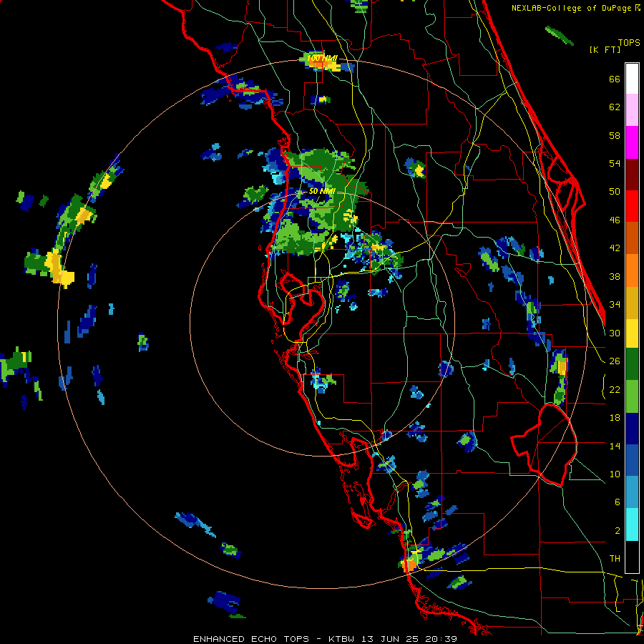Image resolution: width=644 pixels, height=644 pixels.
Task: Click the 42 legend value
Action: [615, 248]
